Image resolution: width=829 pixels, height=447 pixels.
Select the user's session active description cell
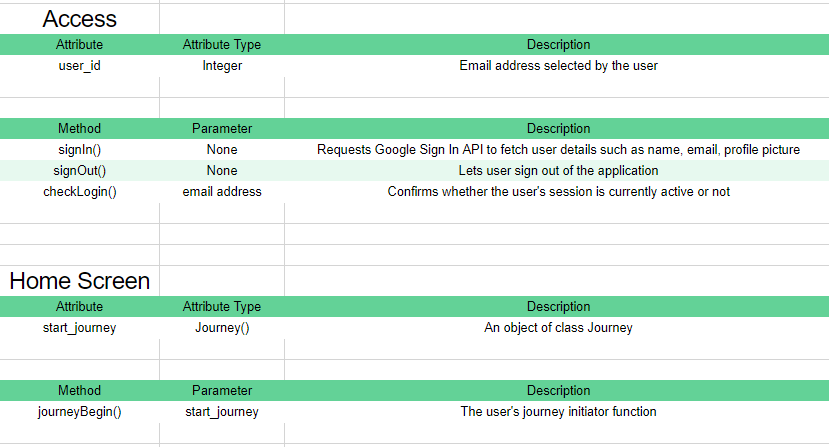click(x=558, y=192)
